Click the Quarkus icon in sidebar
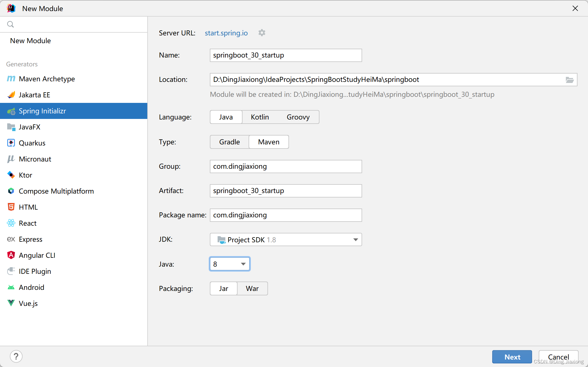Image resolution: width=588 pixels, height=367 pixels. [11, 143]
